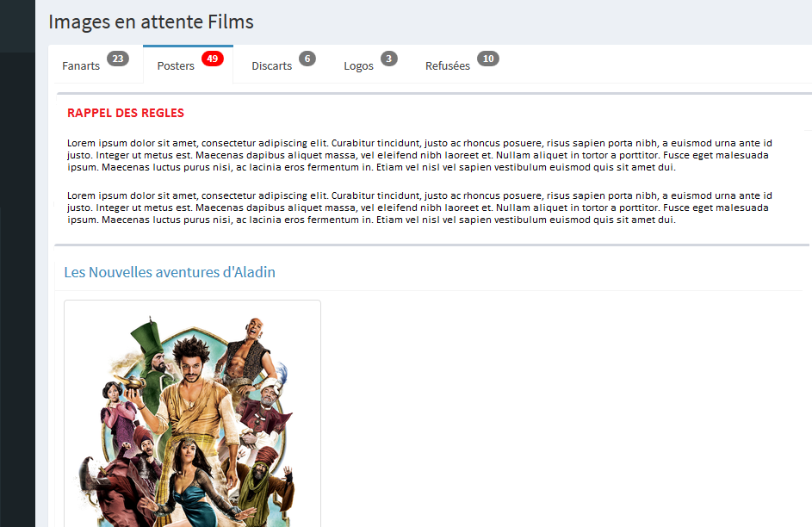Open Les Nouvelles aventures d'Aladin link
Screen dimensions: 812x527
[x=170, y=272]
